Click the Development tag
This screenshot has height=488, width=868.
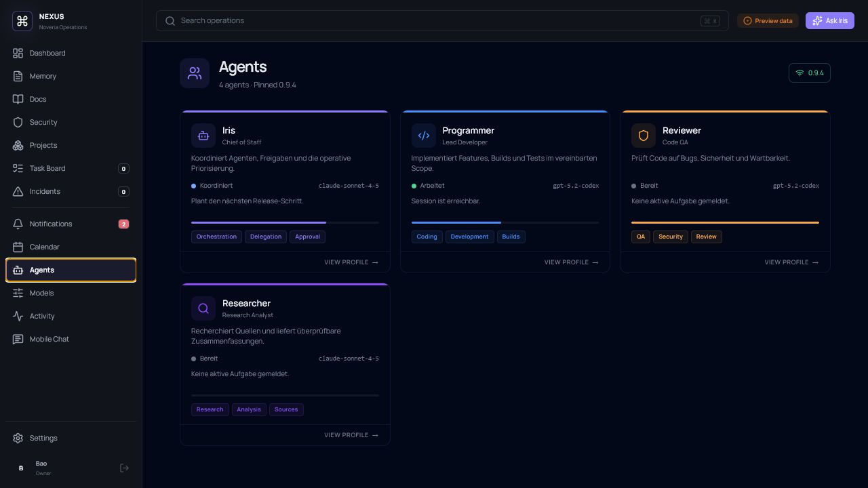[469, 237]
